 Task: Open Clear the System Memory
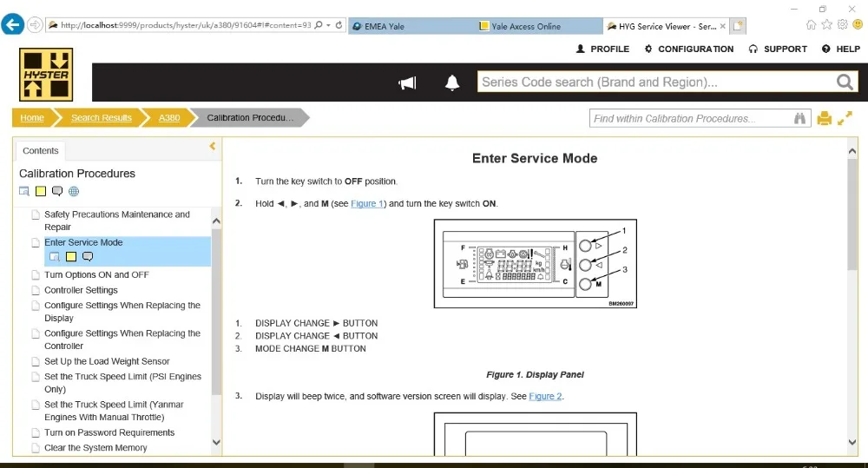click(95, 447)
